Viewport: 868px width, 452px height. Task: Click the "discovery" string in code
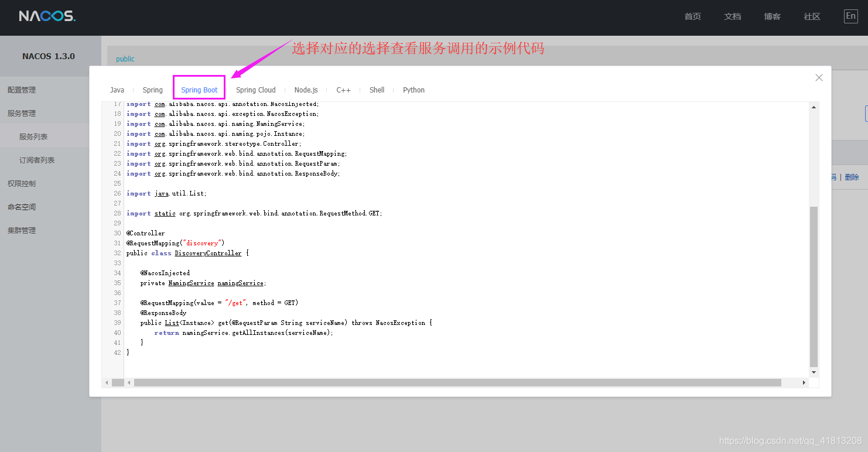coord(201,244)
